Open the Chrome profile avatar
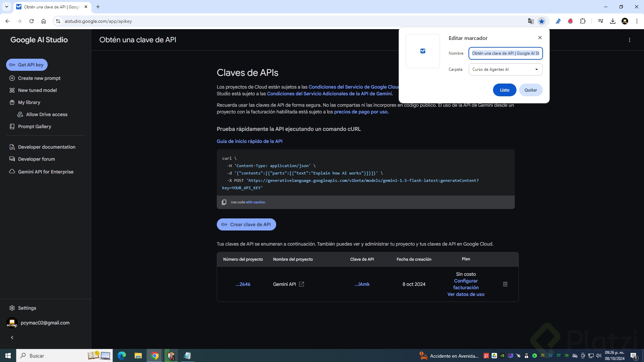Viewport: 644px width, 362px height. tap(625, 21)
